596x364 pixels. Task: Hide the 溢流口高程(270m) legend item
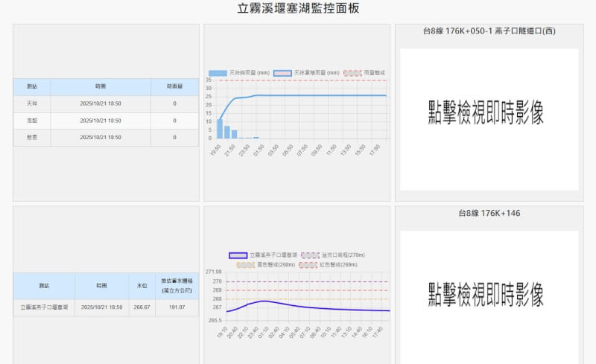[311, 255]
